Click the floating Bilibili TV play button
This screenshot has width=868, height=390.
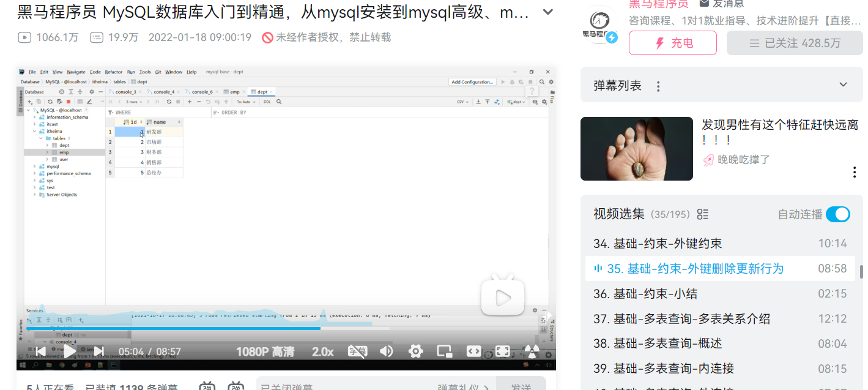pos(503,297)
